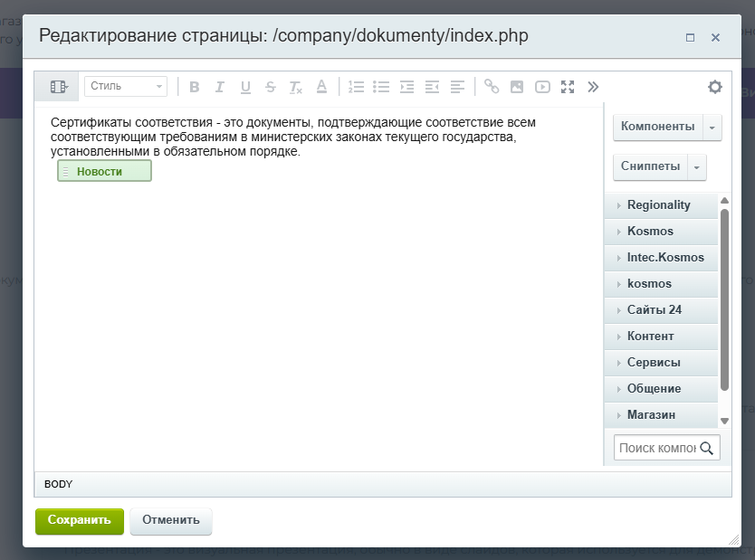The image size is (755, 560).
Task: Click the component search field
Action: 657,448
